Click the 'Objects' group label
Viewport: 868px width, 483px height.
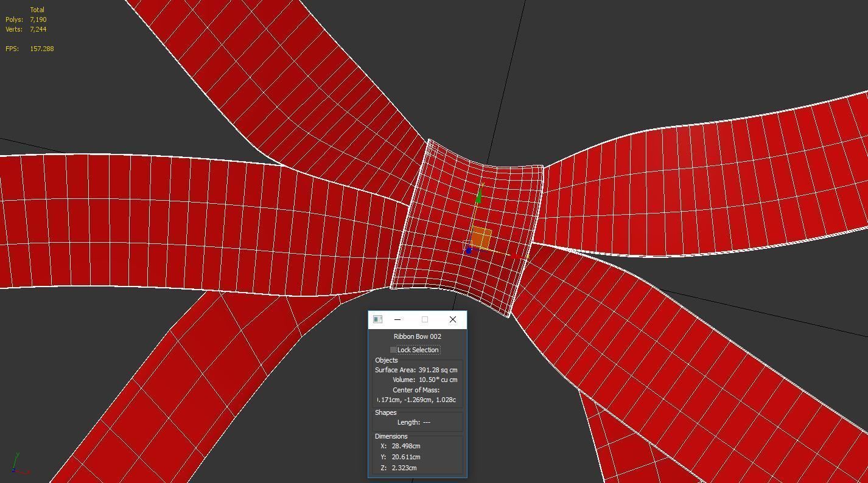point(387,360)
